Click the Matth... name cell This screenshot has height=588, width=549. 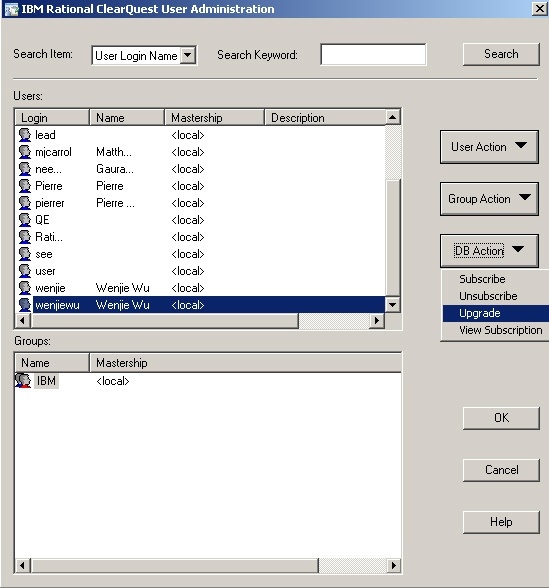[114, 152]
